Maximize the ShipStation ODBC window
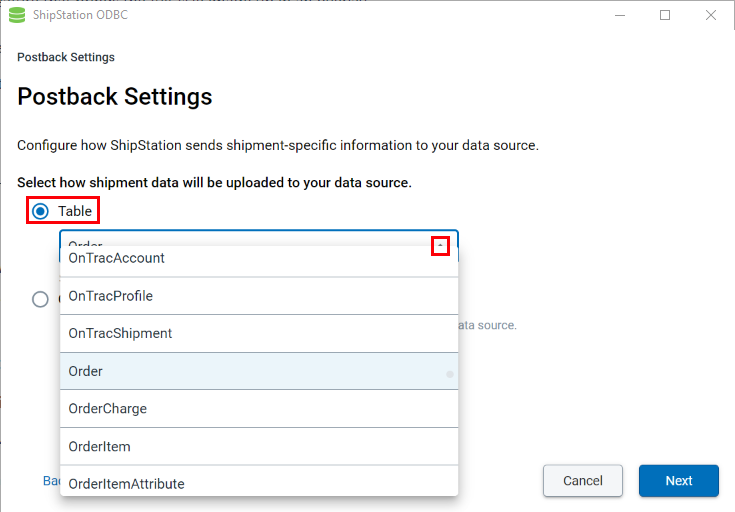The image size is (735, 512). pyautogui.click(x=665, y=15)
